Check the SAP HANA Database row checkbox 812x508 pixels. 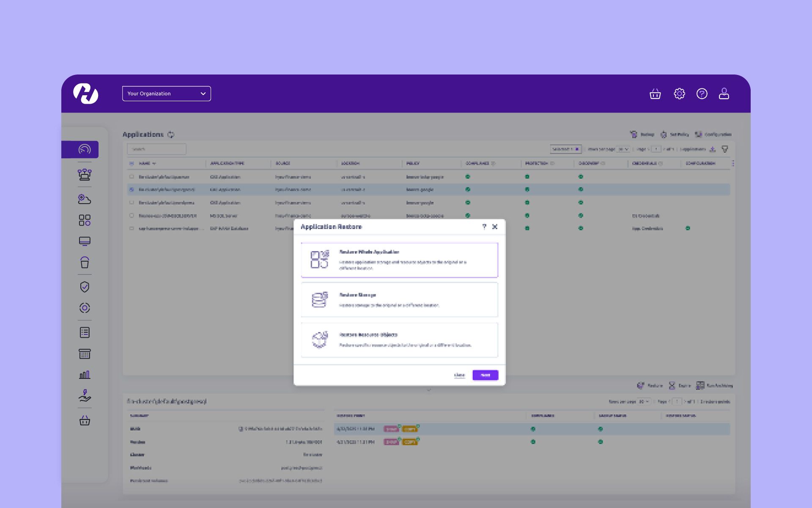point(132,229)
